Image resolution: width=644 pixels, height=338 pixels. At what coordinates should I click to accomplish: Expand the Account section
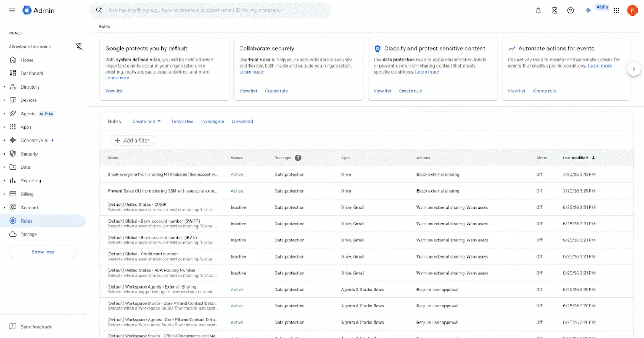click(4, 208)
